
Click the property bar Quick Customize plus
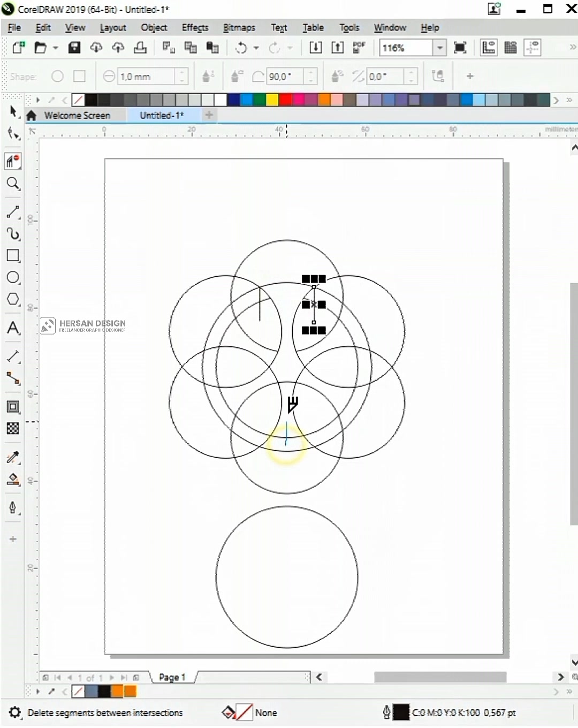tap(470, 77)
